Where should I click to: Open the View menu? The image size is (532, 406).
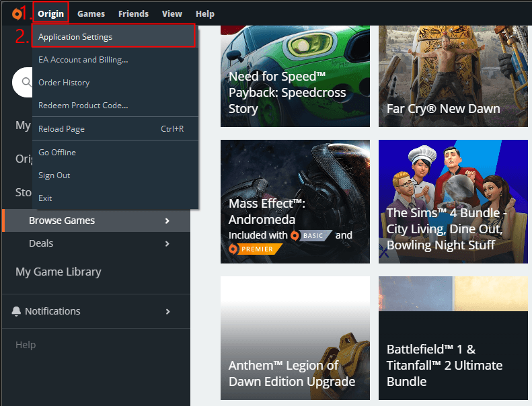tap(172, 14)
